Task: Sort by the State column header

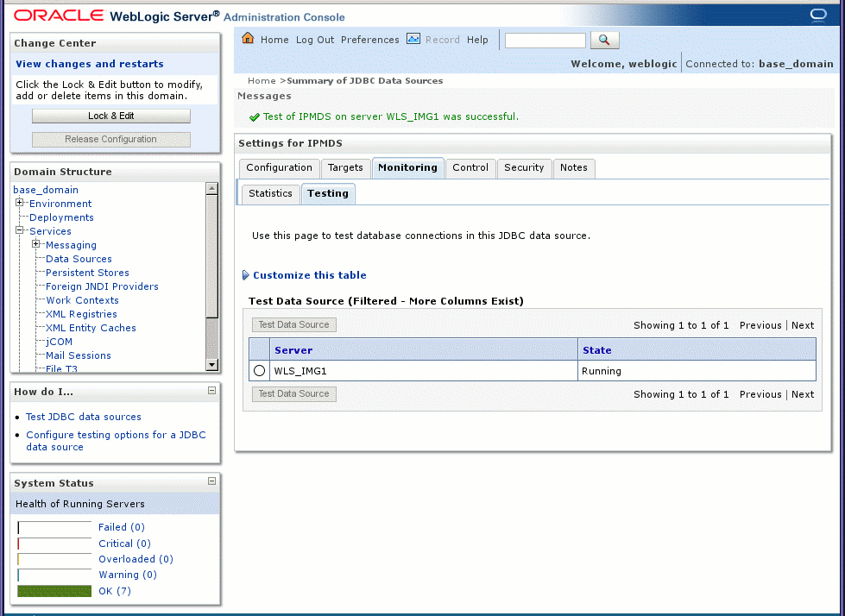Action: pyautogui.click(x=596, y=350)
